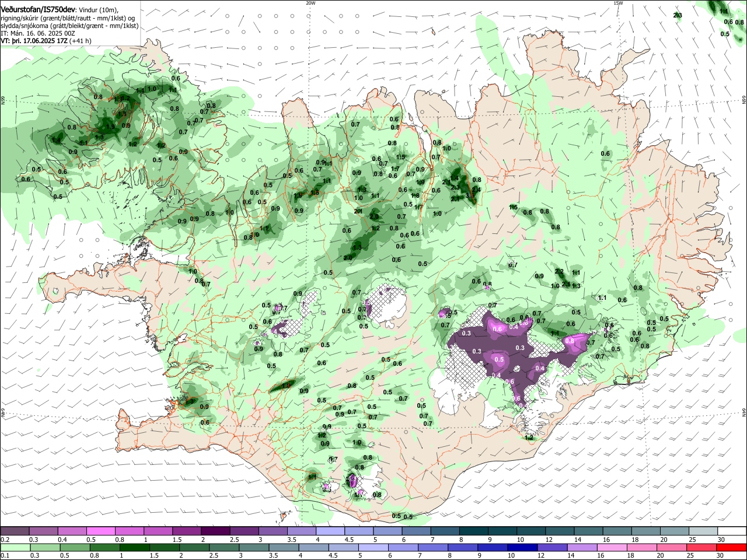Click the 'slydda/snjókoma' legend description line
747x560 pixels.
coord(69,26)
